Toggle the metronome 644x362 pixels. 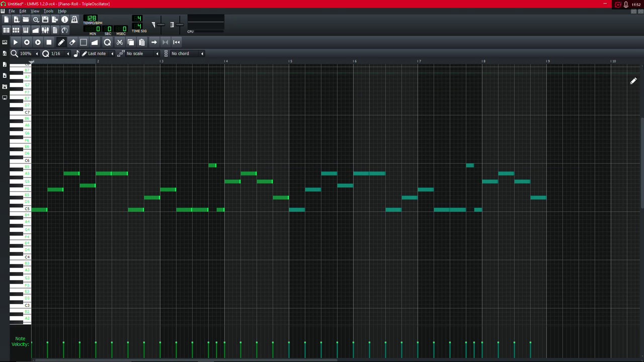tap(74, 19)
